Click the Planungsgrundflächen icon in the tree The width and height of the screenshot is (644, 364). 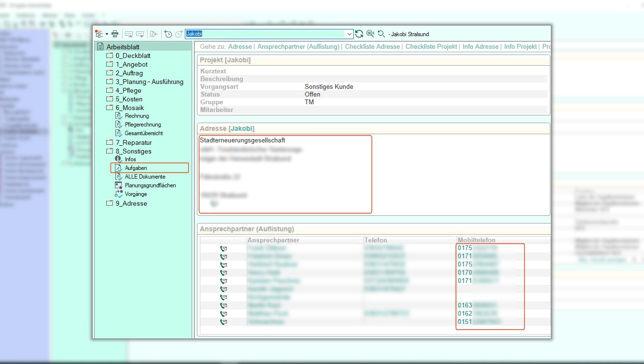(118, 185)
